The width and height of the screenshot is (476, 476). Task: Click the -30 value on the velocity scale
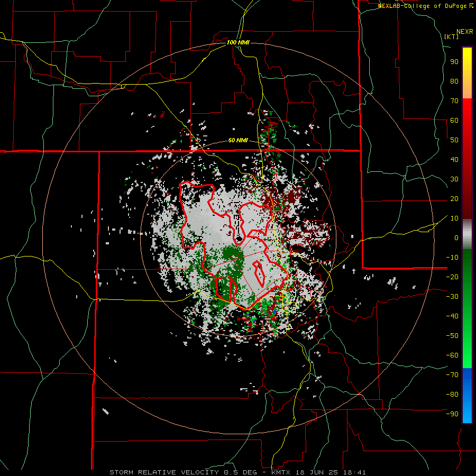pos(452,297)
